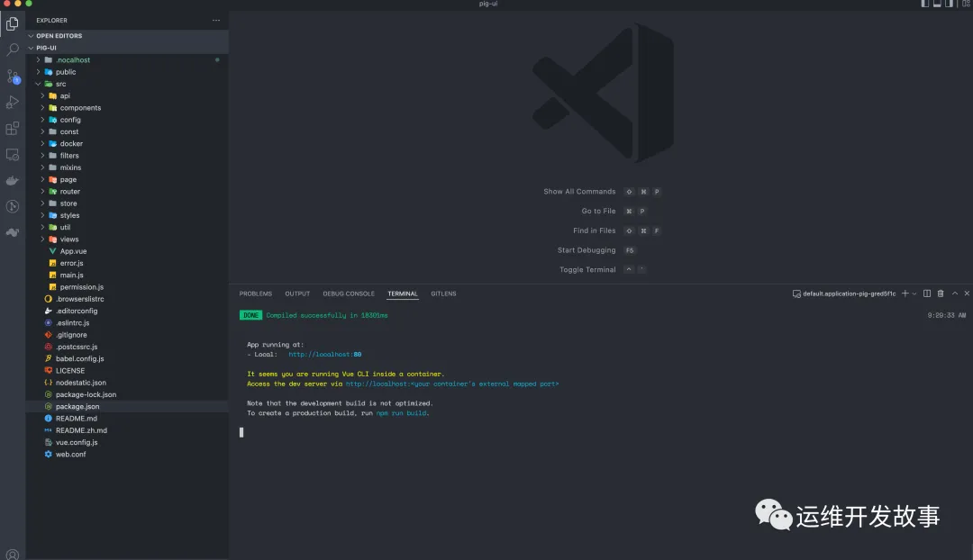
Task: Toggle the bottom panel layout icon
Action: 937,4
